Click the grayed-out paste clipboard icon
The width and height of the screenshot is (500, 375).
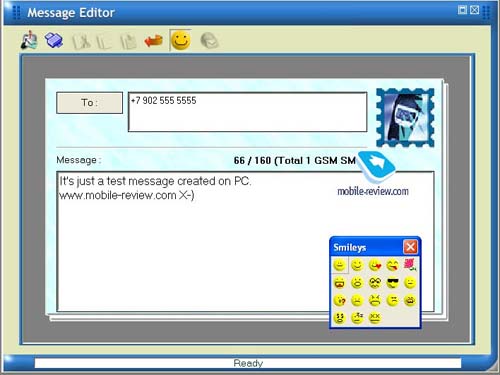tap(129, 41)
